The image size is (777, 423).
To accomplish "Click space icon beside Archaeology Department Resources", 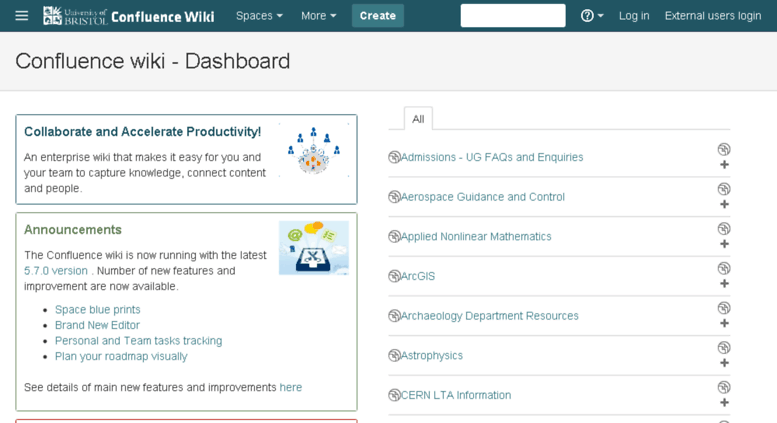I will point(394,316).
